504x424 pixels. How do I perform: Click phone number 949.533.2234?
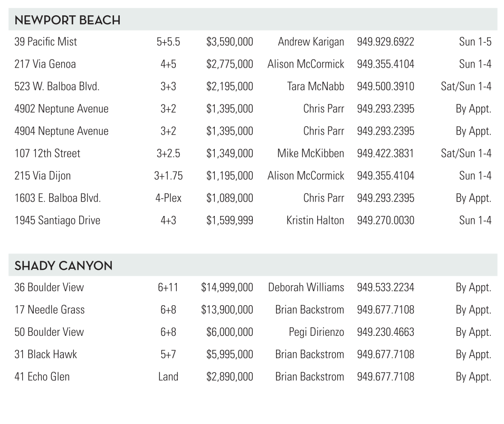[385, 288]
